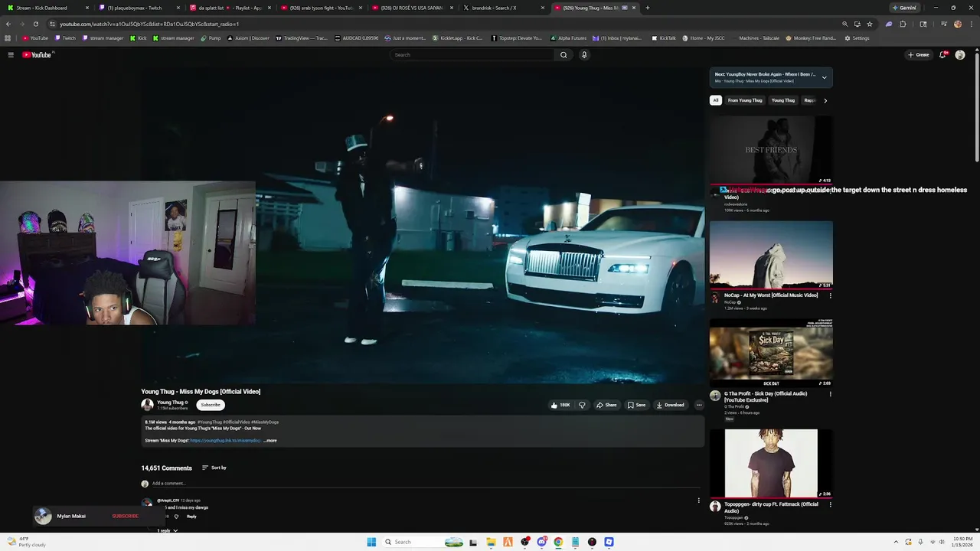Open a new Chrome tab
This screenshot has height=551, width=980.
click(648, 8)
